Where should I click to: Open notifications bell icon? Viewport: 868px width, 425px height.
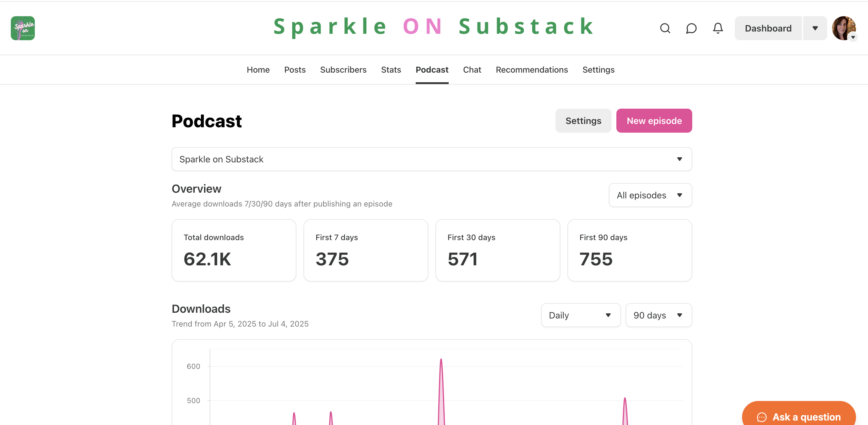pyautogui.click(x=718, y=28)
